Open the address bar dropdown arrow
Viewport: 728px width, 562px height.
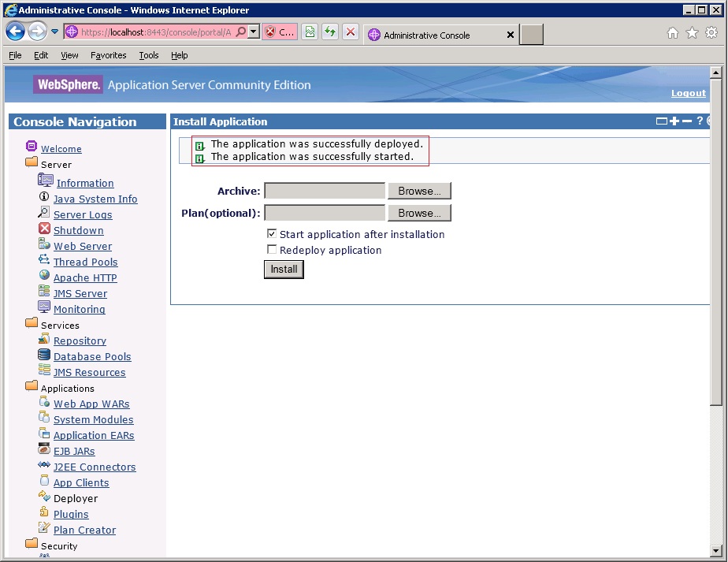(254, 32)
